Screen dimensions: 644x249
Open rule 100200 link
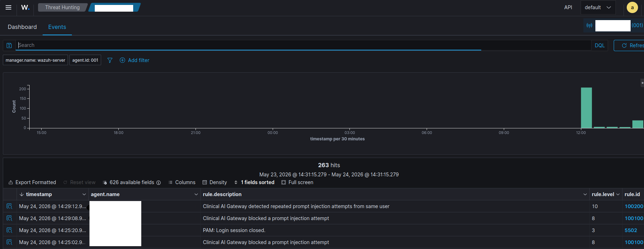pyautogui.click(x=634, y=206)
